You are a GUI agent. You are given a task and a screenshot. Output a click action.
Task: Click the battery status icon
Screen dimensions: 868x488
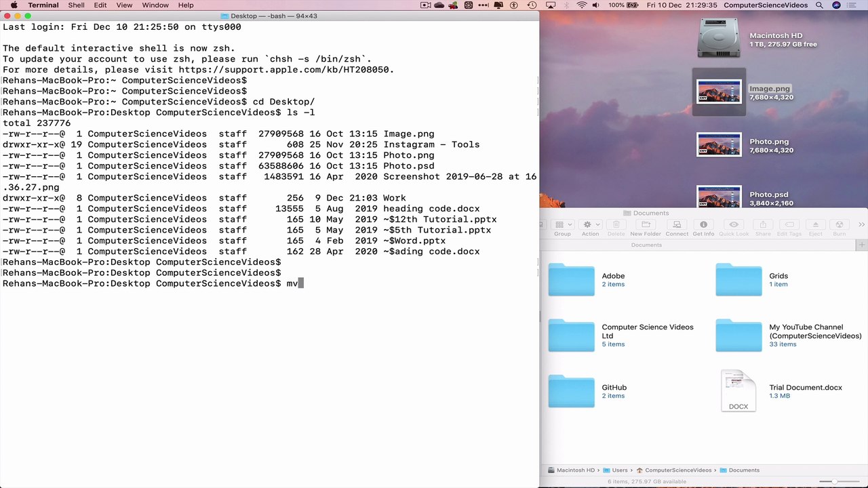[x=633, y=5]
